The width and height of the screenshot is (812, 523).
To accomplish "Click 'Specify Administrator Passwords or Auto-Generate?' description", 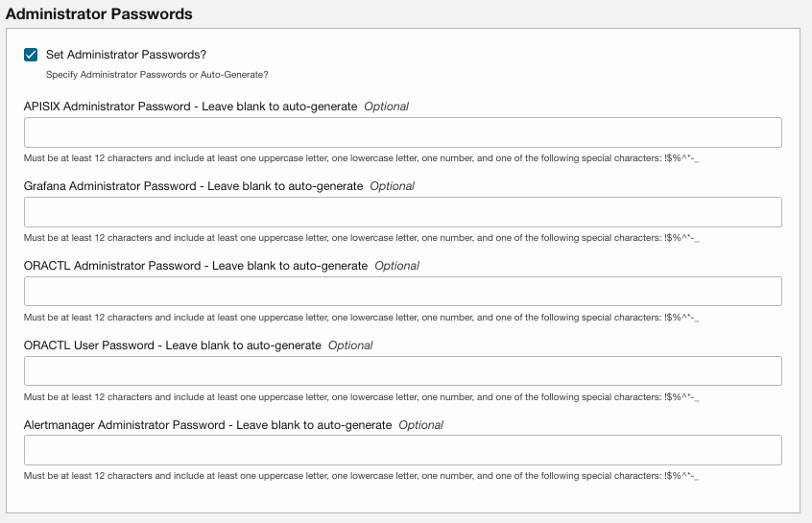I will point(156,74).
